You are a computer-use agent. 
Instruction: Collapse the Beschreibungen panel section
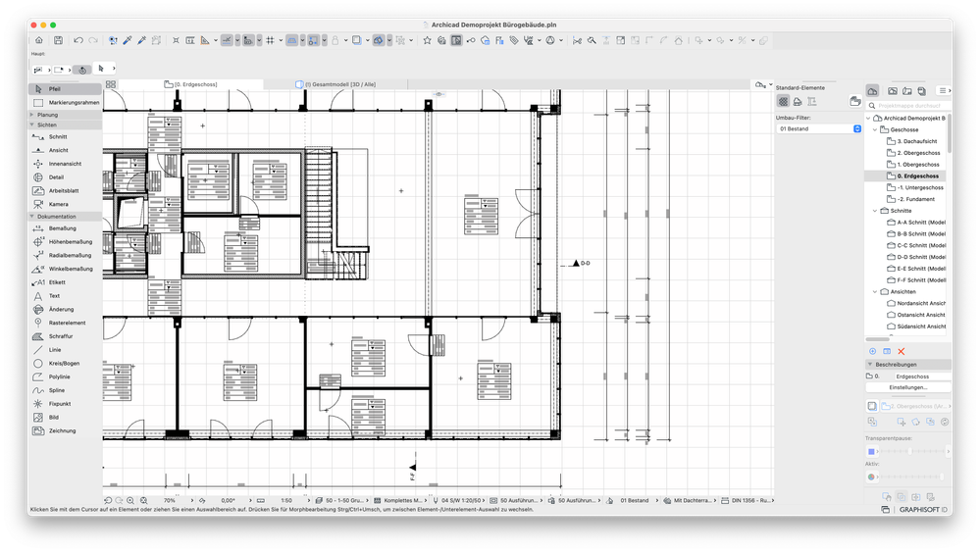point(869,364)
